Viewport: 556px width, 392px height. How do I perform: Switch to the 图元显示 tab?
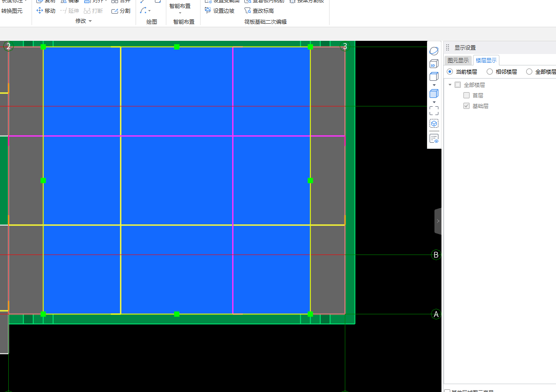[458, 61]
